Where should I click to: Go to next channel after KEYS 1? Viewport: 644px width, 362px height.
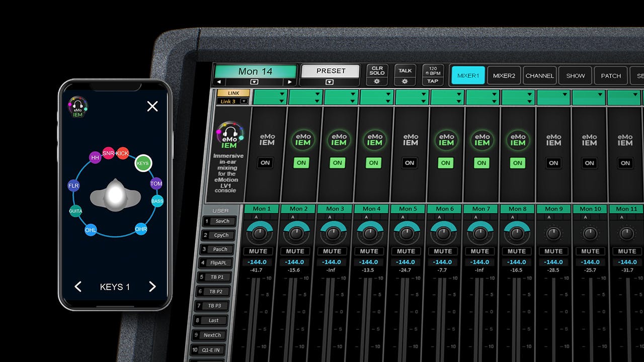152,287
